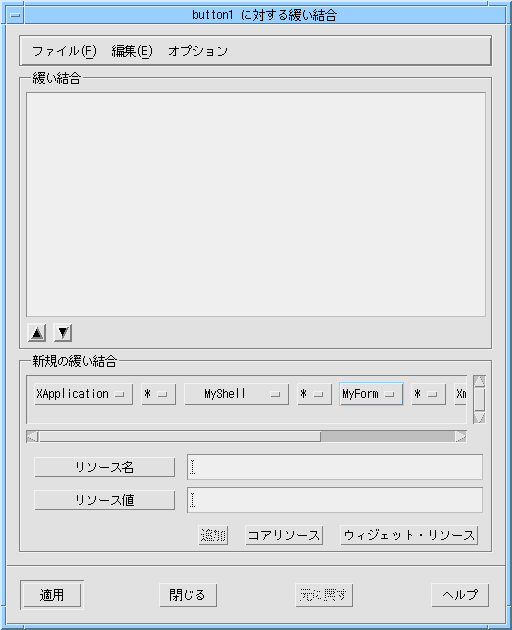Focus the resource value input field
Viewport: 512px width, 630px height.
(335, 500)
